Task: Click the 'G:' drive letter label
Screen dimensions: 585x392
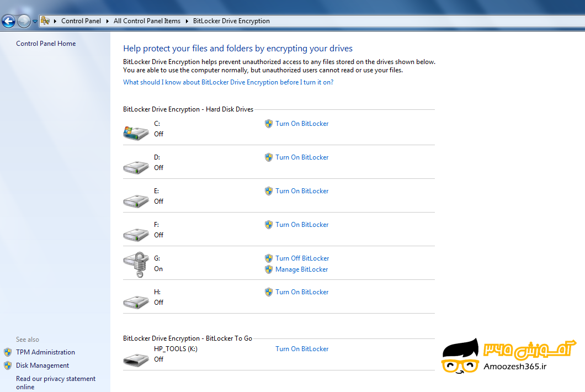Action: click(157, 258)
